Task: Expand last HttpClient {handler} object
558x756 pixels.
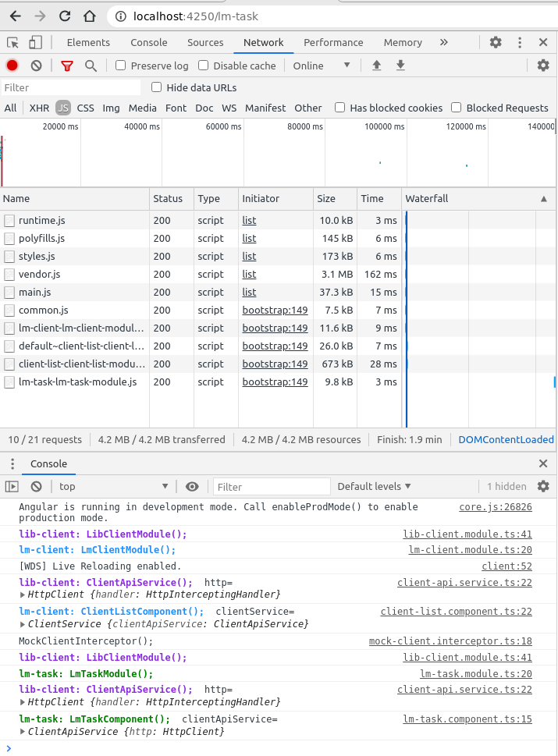Action: 22,702
